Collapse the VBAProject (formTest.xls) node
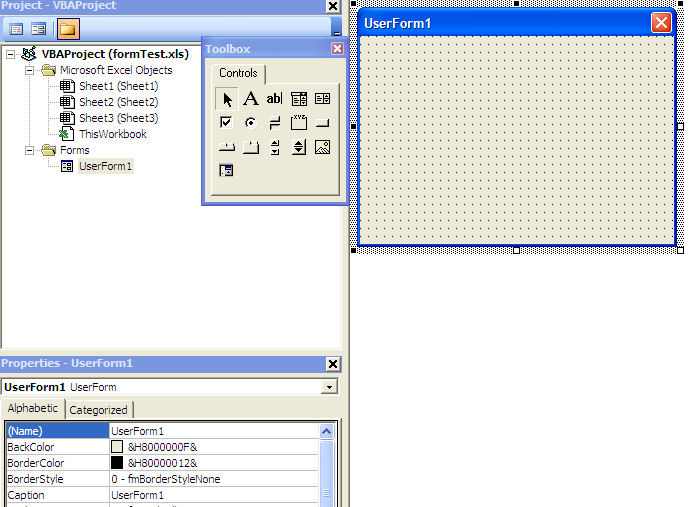The width and height of the screenshot is (692, 507). click(10, 55)
